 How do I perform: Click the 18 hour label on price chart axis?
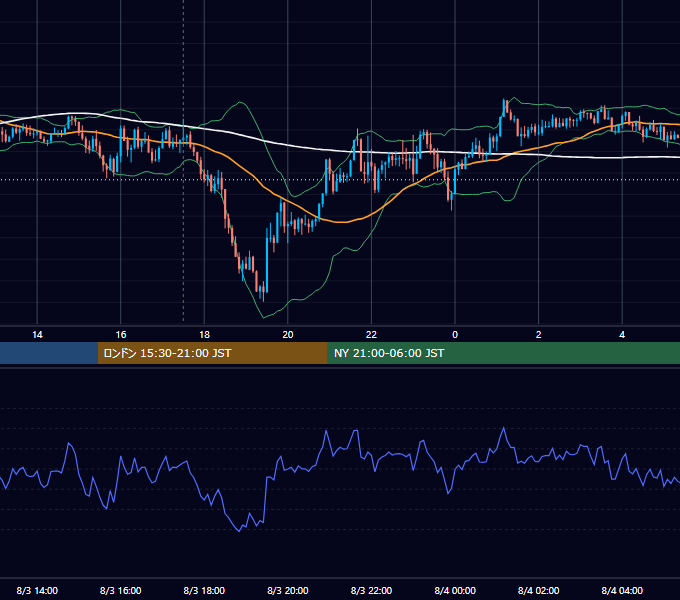204,335
